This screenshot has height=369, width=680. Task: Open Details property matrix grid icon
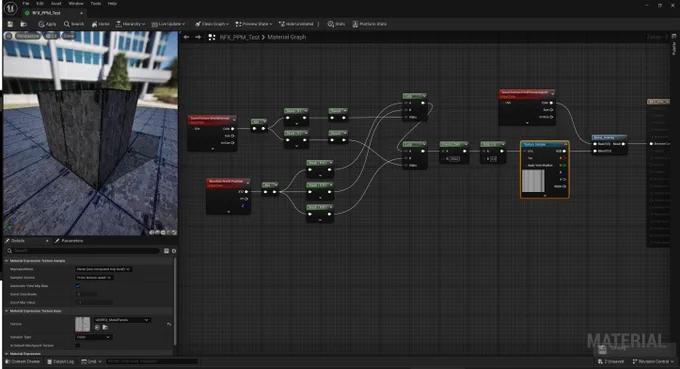(166, 251)
